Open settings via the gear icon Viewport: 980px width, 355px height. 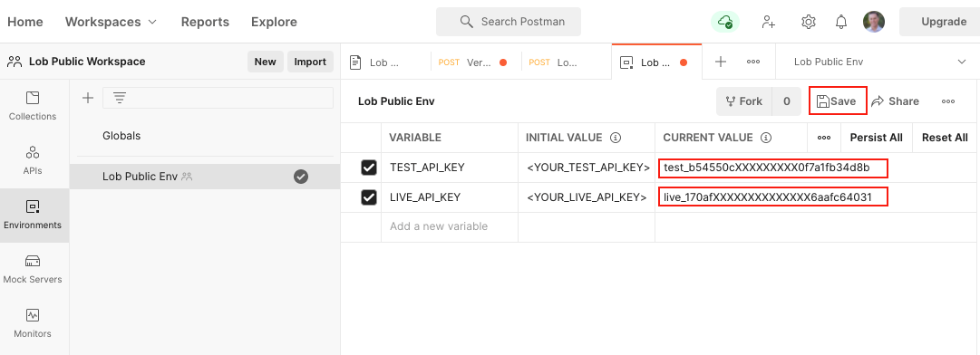coord(808,22)
